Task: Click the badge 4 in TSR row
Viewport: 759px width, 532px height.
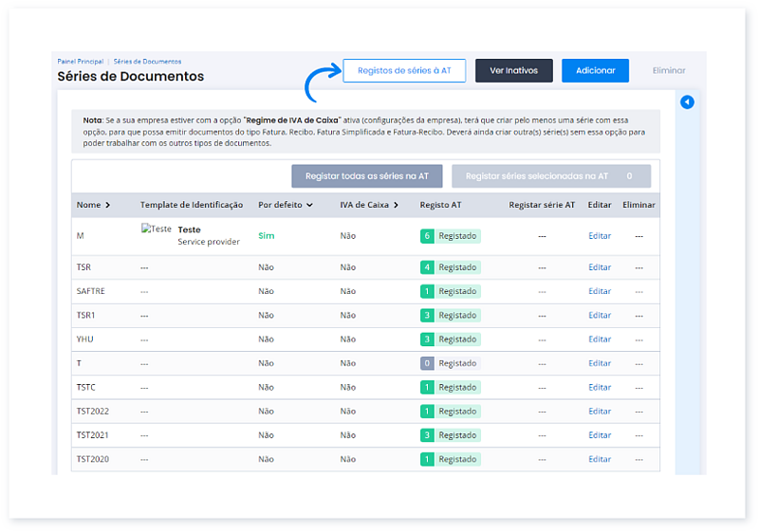Action: point(427,267)
